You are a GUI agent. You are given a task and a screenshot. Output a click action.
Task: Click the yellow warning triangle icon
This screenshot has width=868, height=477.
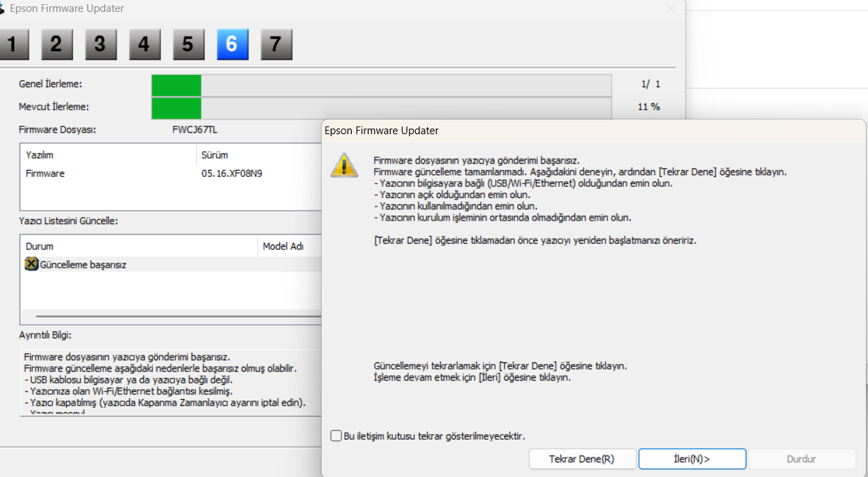point(344,164)
